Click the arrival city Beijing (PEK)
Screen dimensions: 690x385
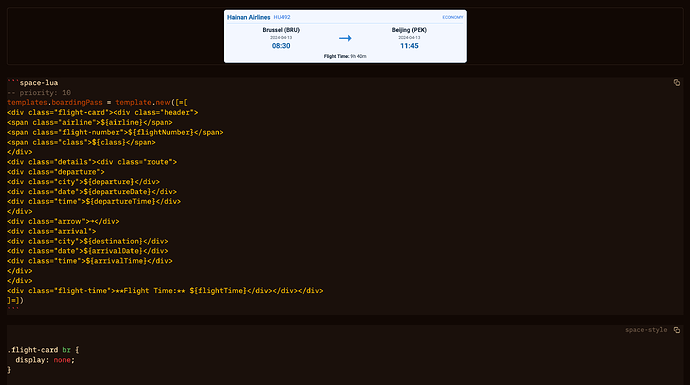(409, 30)
